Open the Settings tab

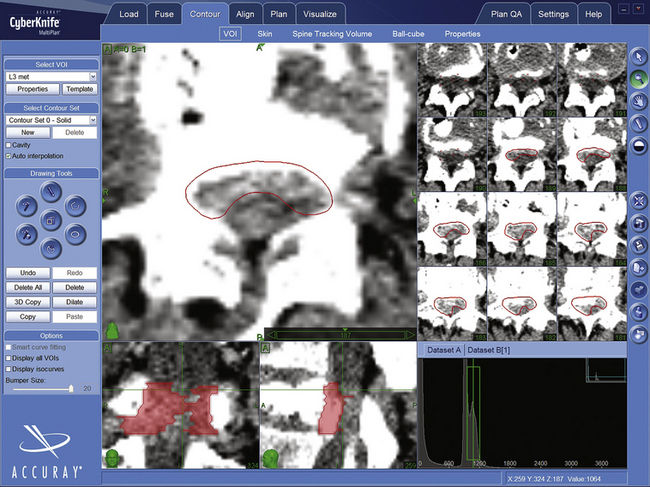553,14
